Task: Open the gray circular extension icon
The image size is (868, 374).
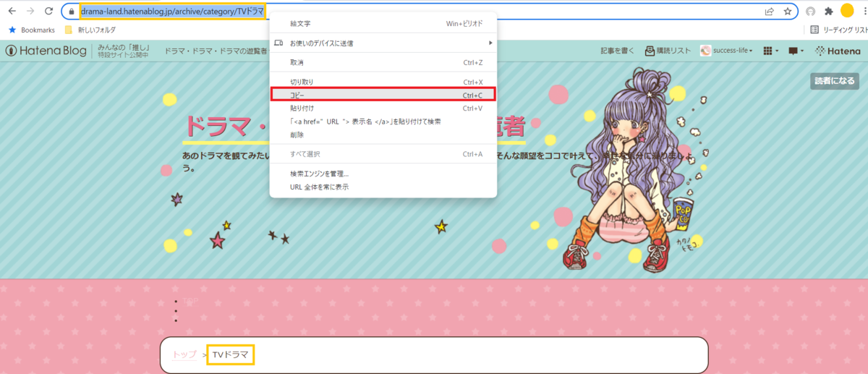Action: coord(810,12)
